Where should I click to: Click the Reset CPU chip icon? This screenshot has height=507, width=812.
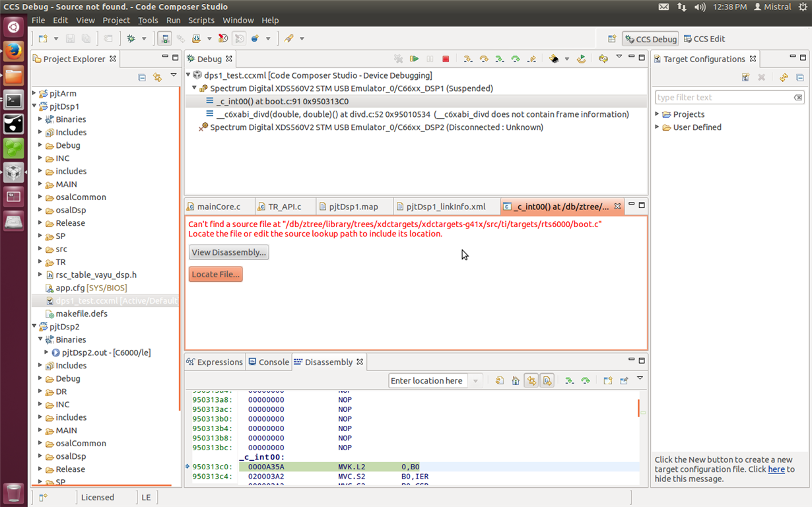coord(554,59)
